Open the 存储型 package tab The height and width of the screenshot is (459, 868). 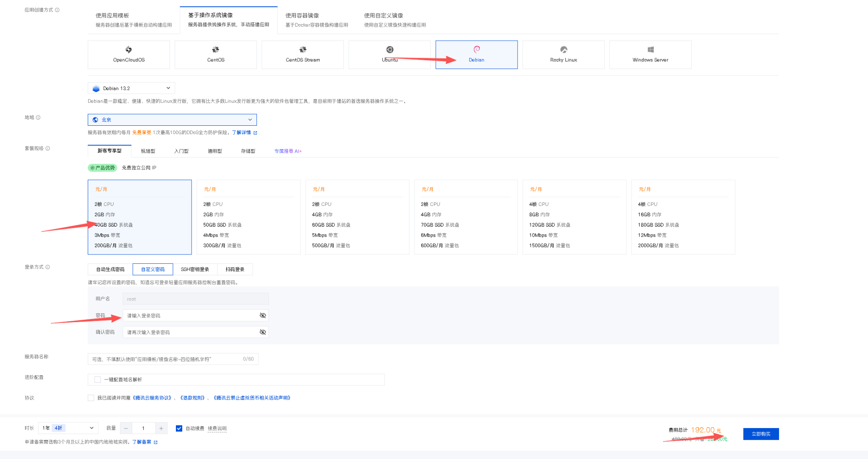point(248,151)
